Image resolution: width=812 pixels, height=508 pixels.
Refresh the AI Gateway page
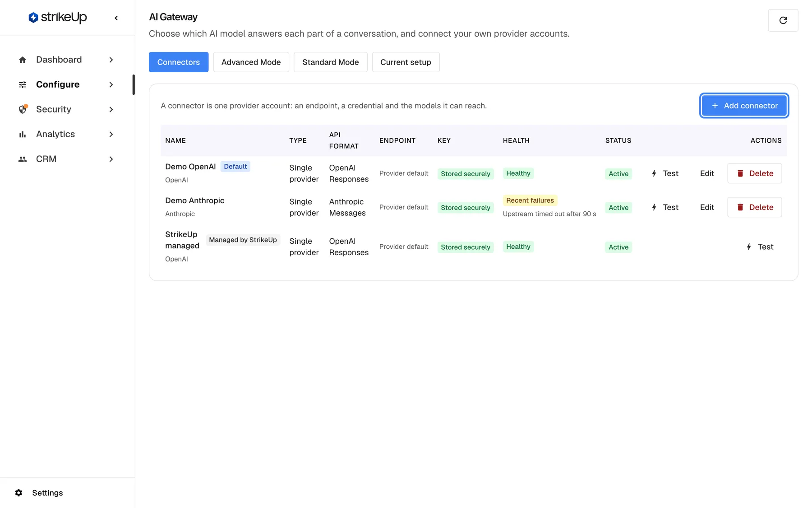783,20
